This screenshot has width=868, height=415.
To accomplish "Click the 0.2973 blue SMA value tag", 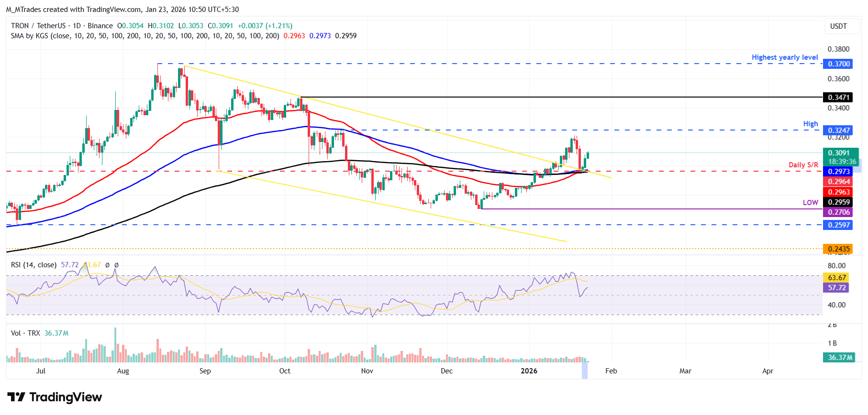I will click(x=837, y=171).
